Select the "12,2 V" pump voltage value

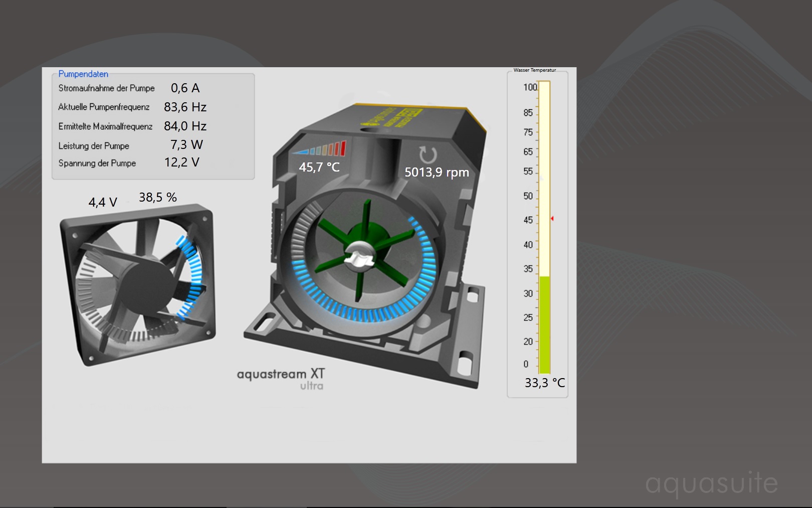click(x=182, y=162)
